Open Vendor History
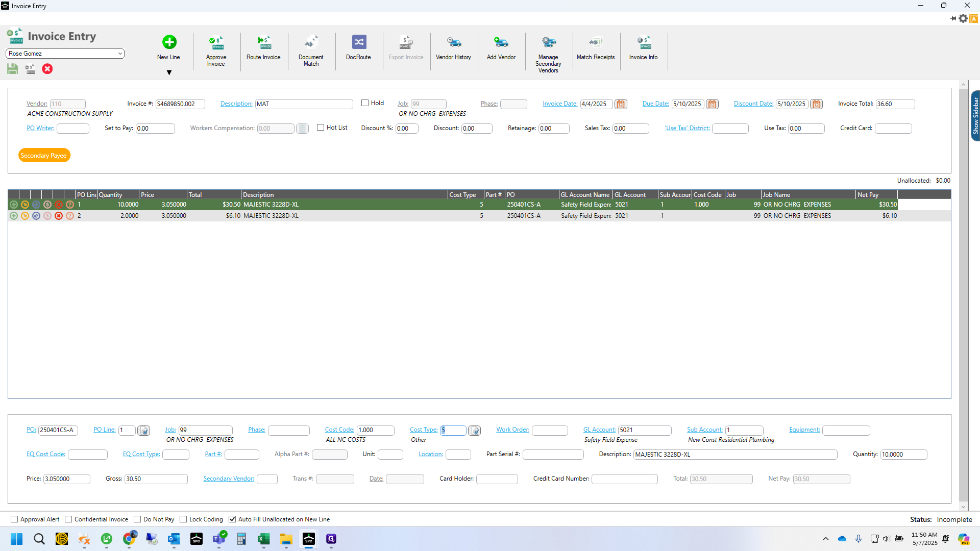 coord(453,47)
